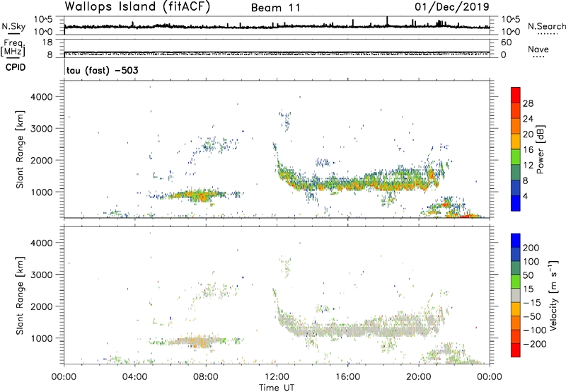Click the tall noise spike in the N.Sky plot

[x=387, y=21]
